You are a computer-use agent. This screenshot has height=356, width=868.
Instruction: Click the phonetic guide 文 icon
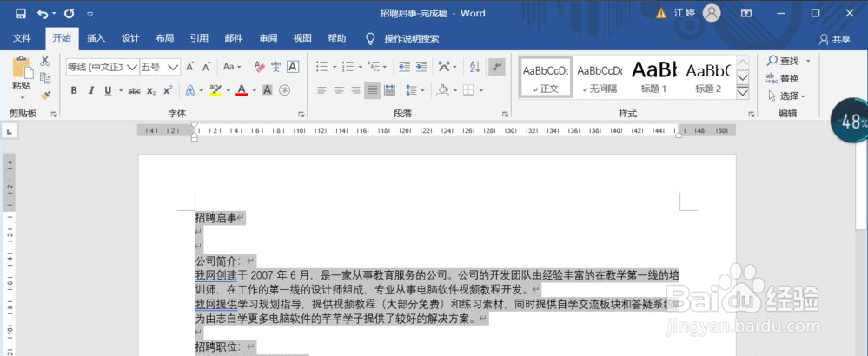click(x=275, y=67)
